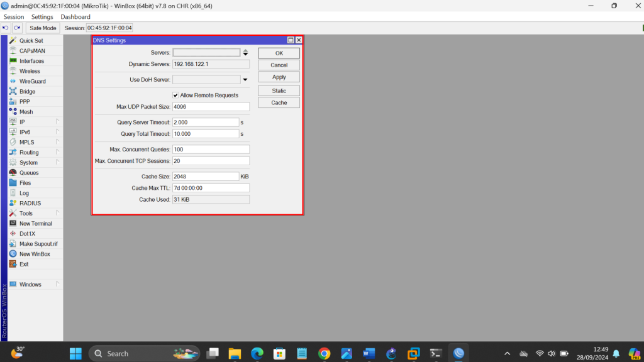Open the Bridge menu icon

(x=13, y=92)
